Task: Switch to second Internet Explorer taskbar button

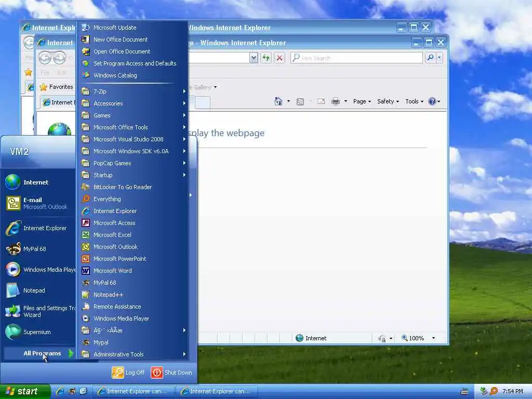Action: (217, 391)
